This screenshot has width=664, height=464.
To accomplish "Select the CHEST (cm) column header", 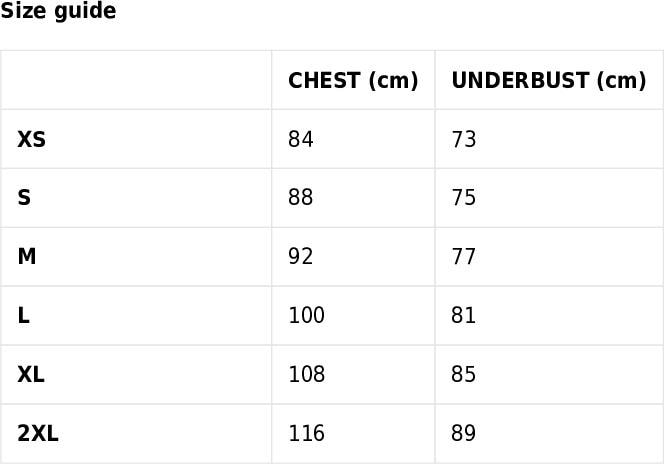I will 353,80.
